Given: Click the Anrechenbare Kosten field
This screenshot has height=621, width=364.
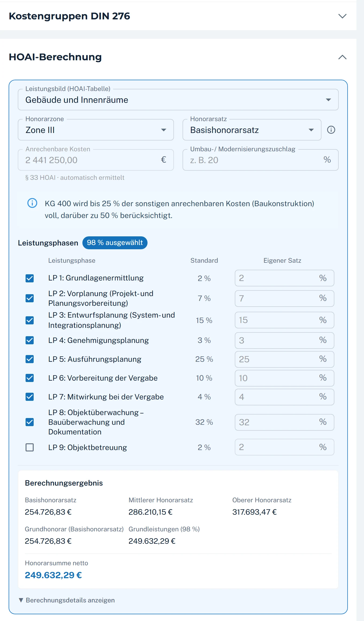Looking at the screenshot, I should click(x=96, y=160).
